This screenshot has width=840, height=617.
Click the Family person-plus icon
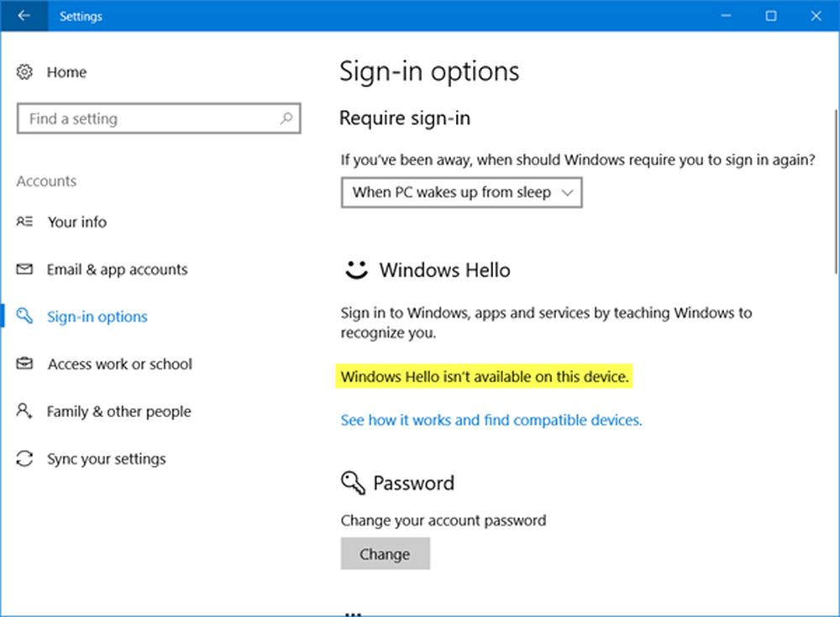pyautogui.click(x=24, y=410)
